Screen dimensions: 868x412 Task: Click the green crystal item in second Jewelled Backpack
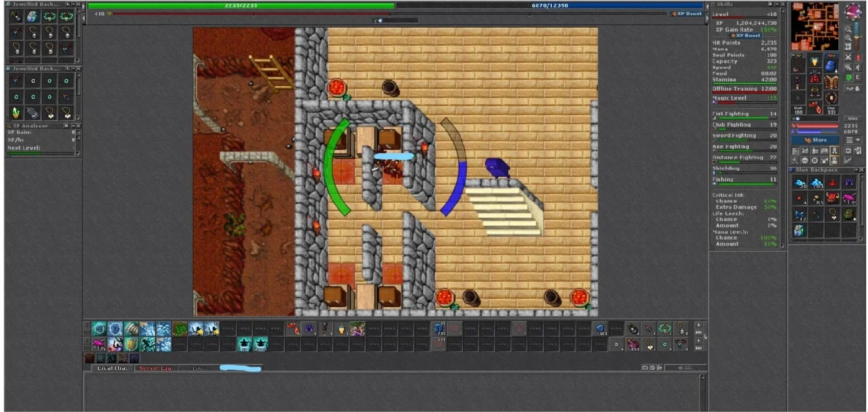click(15, 112)
